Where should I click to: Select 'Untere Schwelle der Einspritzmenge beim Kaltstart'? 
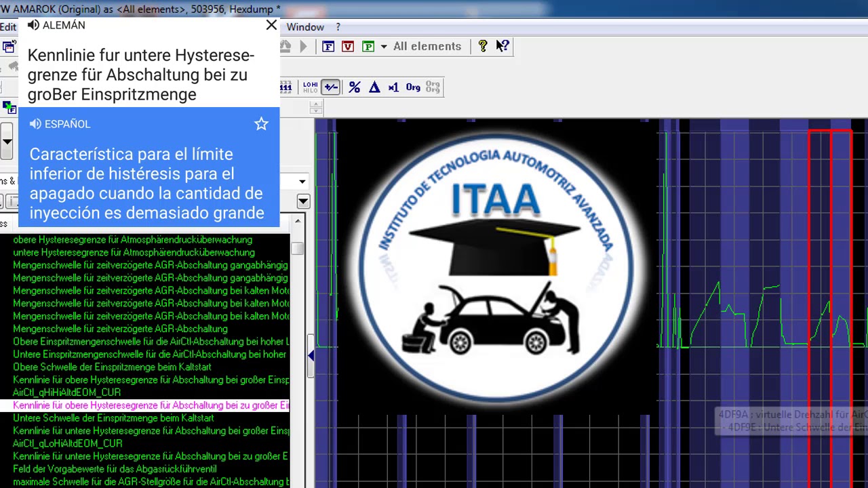pyautogui.click(x=114, y=418)
